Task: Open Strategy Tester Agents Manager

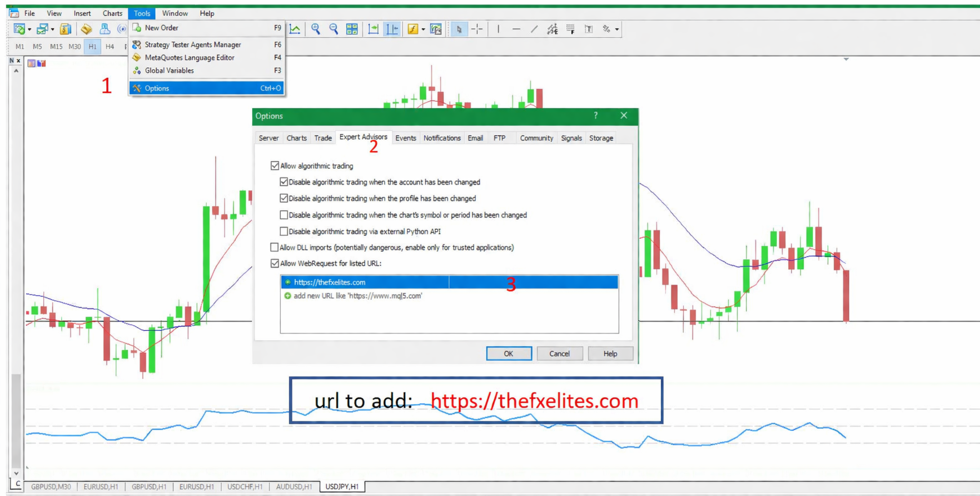Action: [207, 44]
